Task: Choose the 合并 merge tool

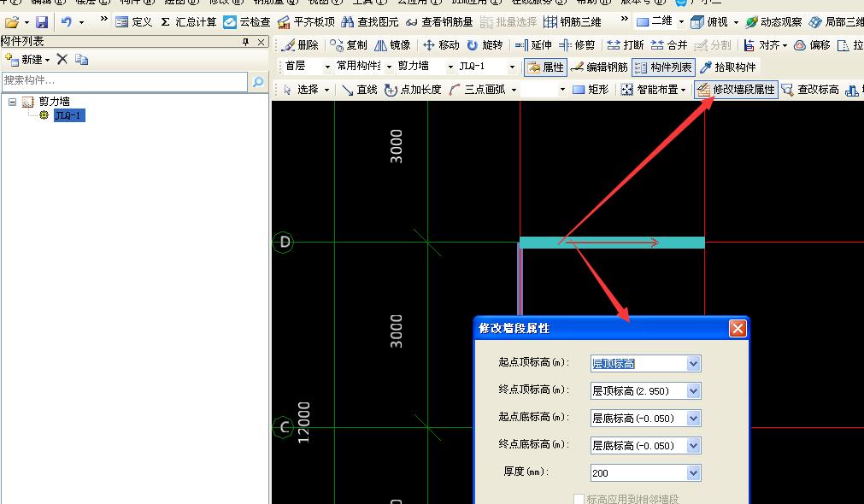Action: [x=669, y=45]
